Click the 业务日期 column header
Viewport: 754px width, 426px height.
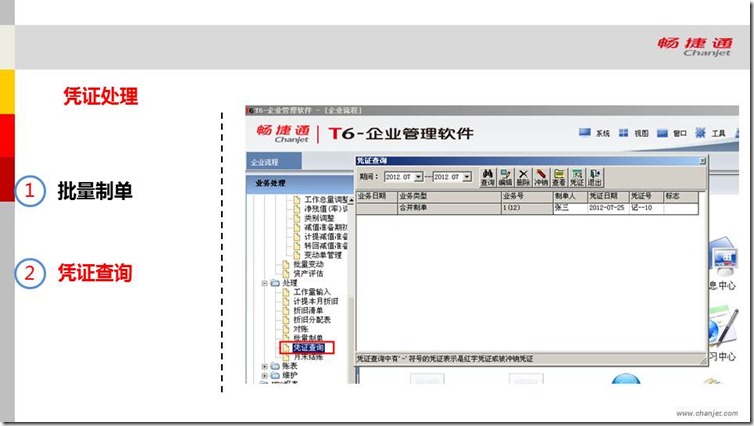(x=377, y=196)
